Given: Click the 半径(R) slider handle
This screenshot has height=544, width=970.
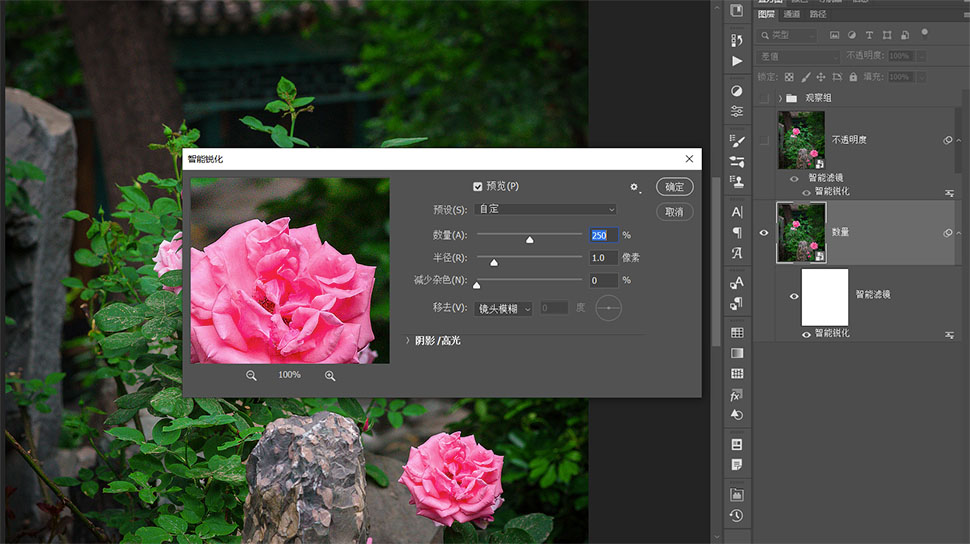Looking at the screenshot, I should coord(494,262).
